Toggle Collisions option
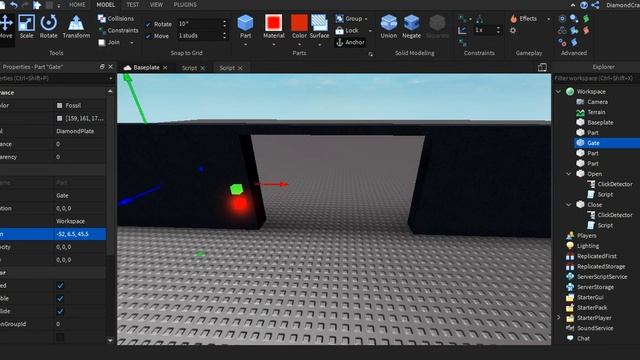 pyautogui.click(x=116, y=19)
